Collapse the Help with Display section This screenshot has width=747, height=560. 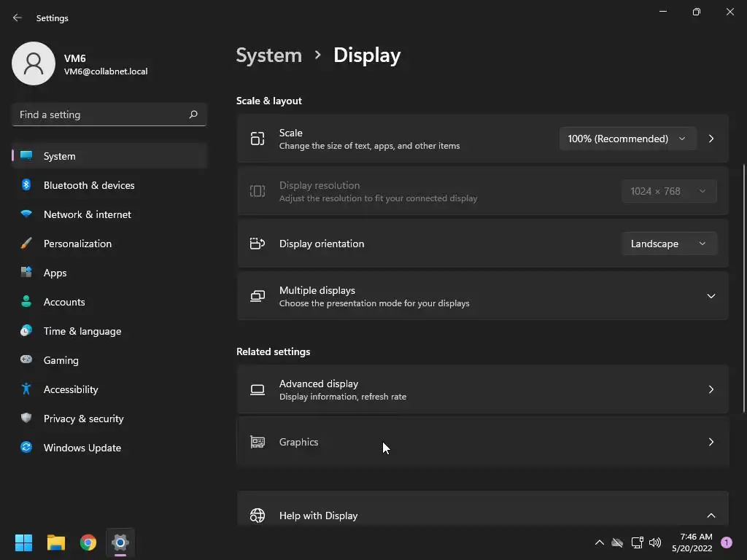711,516
